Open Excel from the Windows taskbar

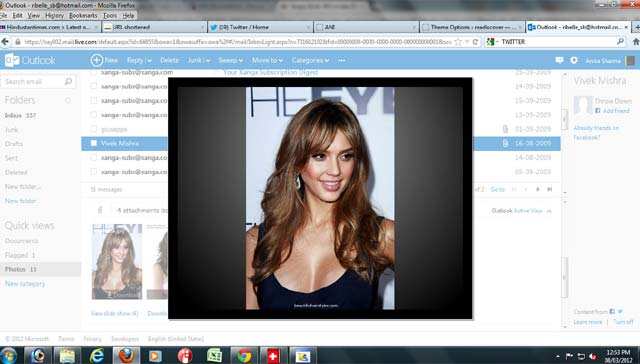click(214, 355)
